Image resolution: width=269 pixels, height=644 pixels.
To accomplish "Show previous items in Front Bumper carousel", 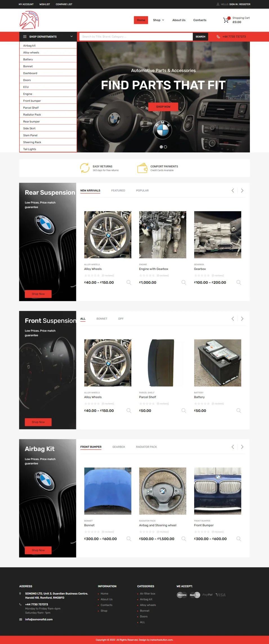I will pyautogui.click(x=233, y=447).
